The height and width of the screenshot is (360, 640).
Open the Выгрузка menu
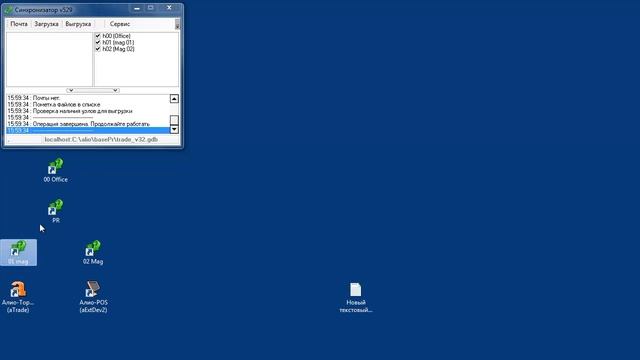pyautogui.click(x=78, y=24)
